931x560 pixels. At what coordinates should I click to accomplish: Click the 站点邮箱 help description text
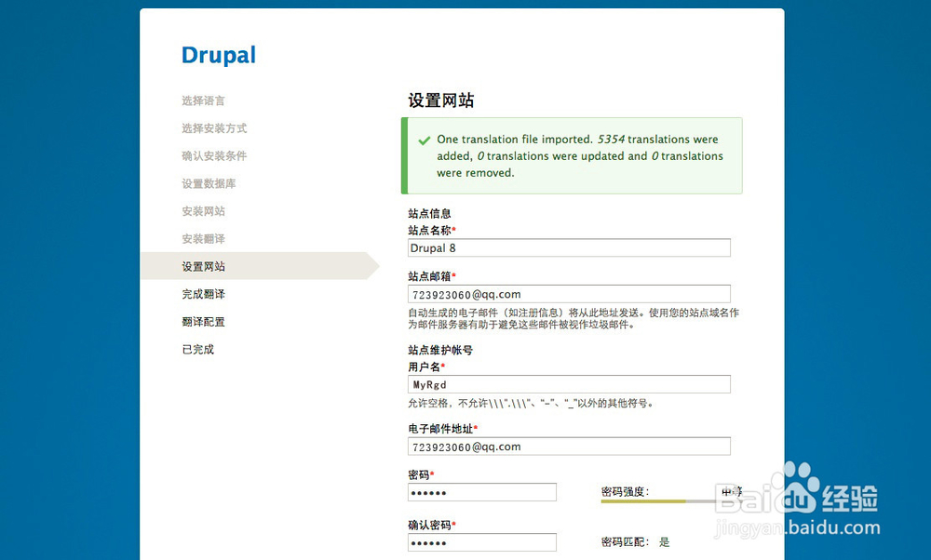click(573, 318)
